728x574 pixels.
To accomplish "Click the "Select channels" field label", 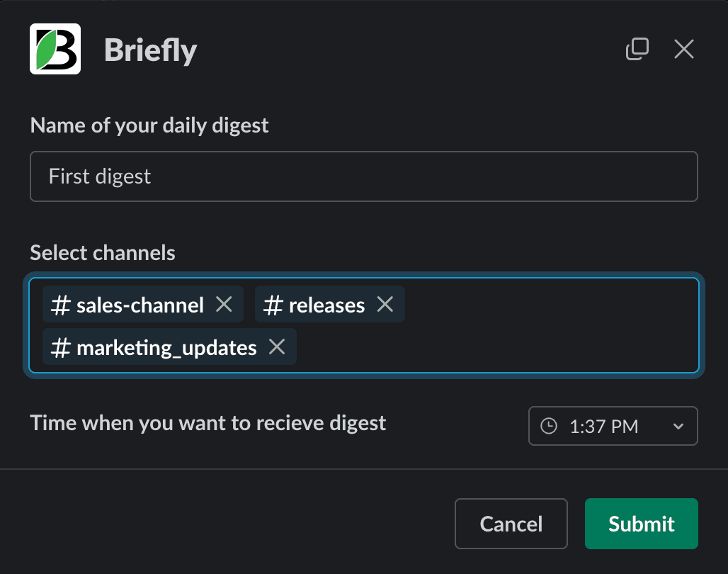I will (x=103, y=252).
